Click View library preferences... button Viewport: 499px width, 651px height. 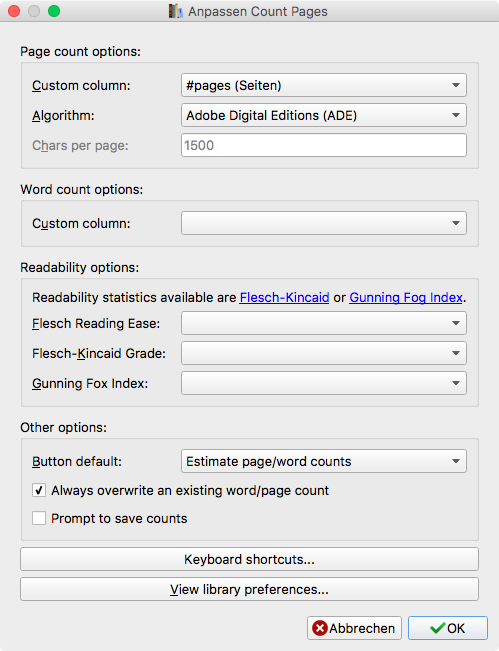(x=250, y=589)
